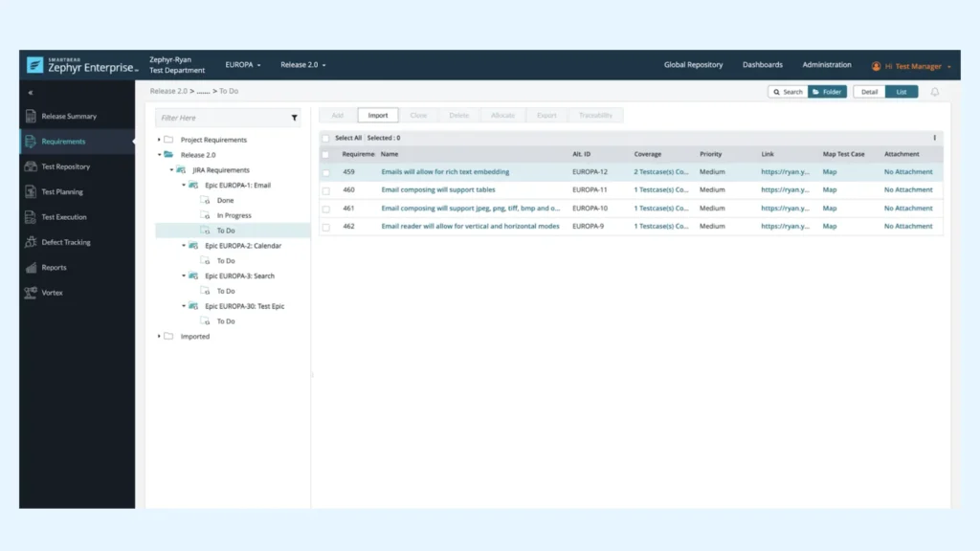Go to Defect Tracking bug icon

pos(31,242)
